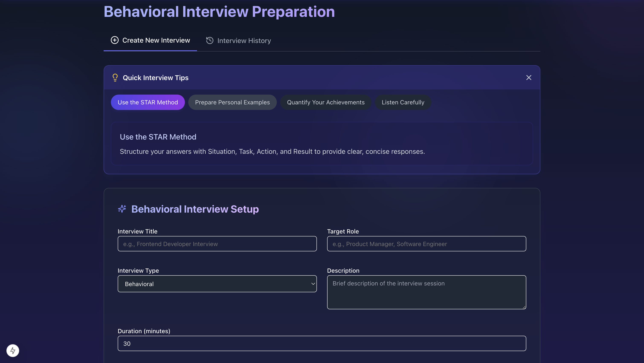Select the Listen Carefully tip pill
The width and height of the screenshot is (644, 363).
point(403,102)
